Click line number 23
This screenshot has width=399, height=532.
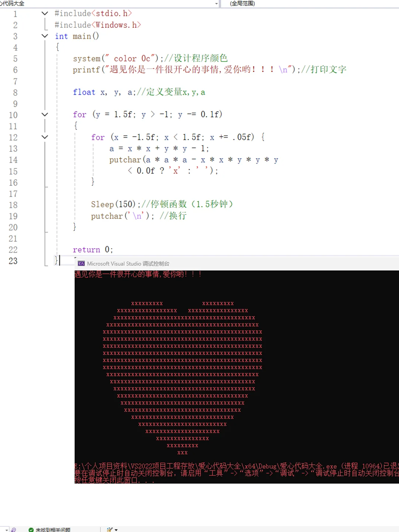(13, 261)
